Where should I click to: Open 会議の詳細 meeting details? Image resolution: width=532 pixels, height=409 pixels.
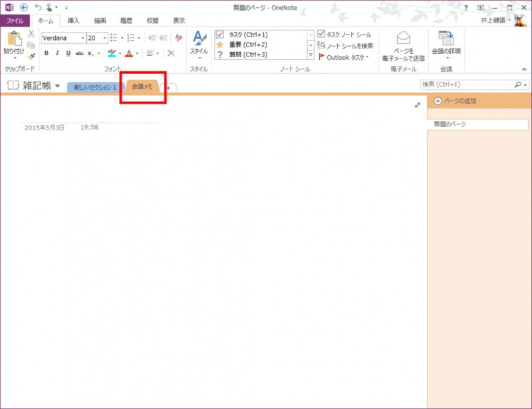446,45
